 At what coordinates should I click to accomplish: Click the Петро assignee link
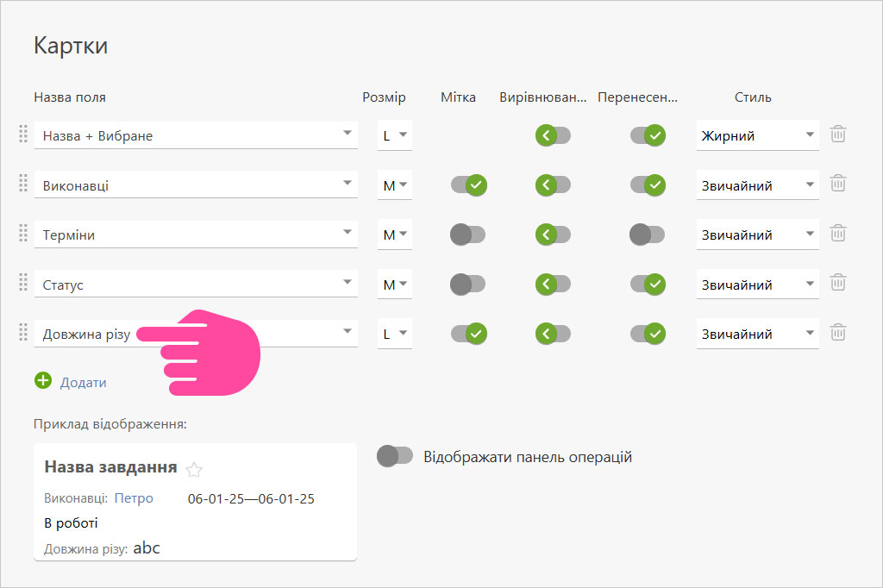click(x=134, y=498)
